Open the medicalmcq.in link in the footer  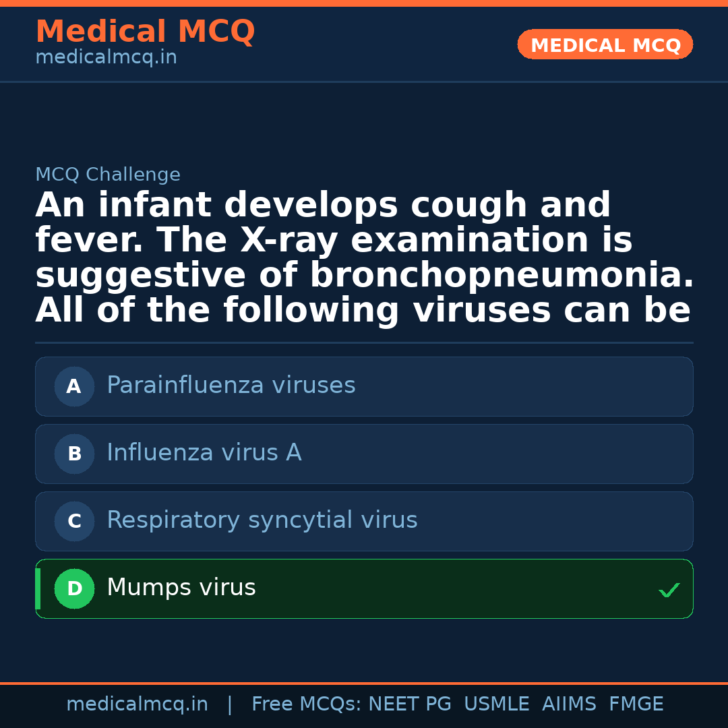coord(137,704)
